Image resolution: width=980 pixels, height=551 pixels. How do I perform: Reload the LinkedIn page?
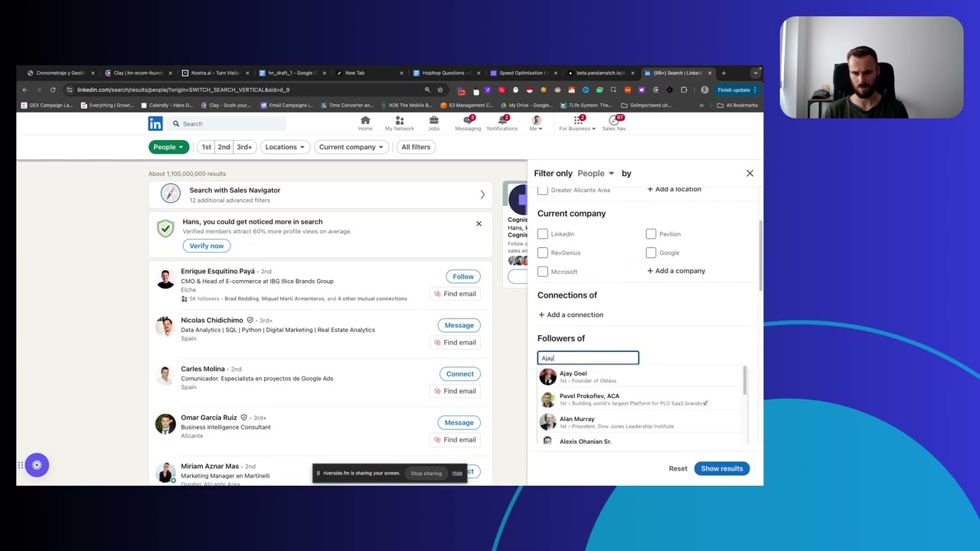(x=53, y=90)
